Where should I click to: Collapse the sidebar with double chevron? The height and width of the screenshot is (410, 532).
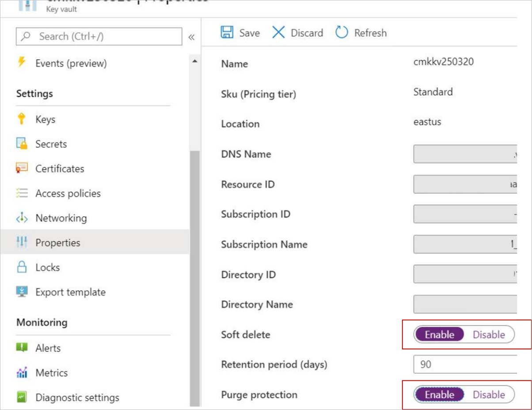pos(191,37)
